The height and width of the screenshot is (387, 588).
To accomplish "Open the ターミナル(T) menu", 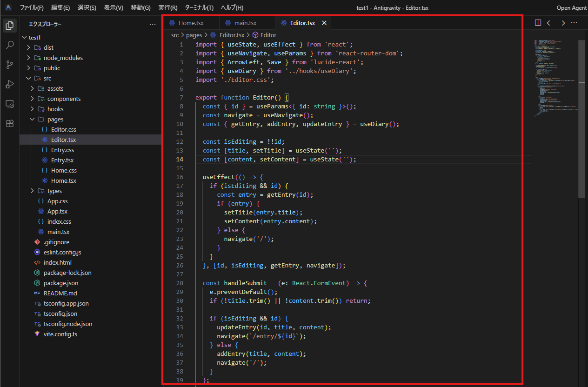I will point(199,7).
